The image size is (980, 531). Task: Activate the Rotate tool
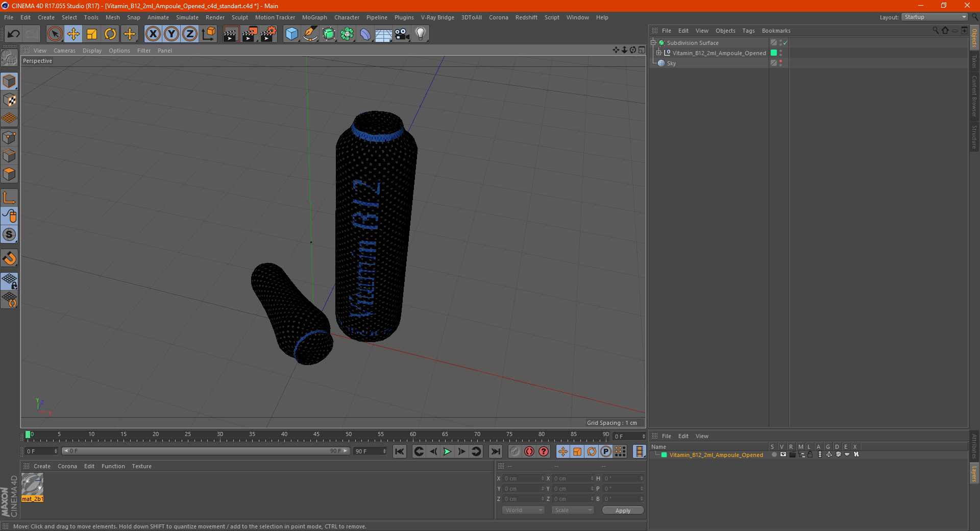tap(110, 34)
